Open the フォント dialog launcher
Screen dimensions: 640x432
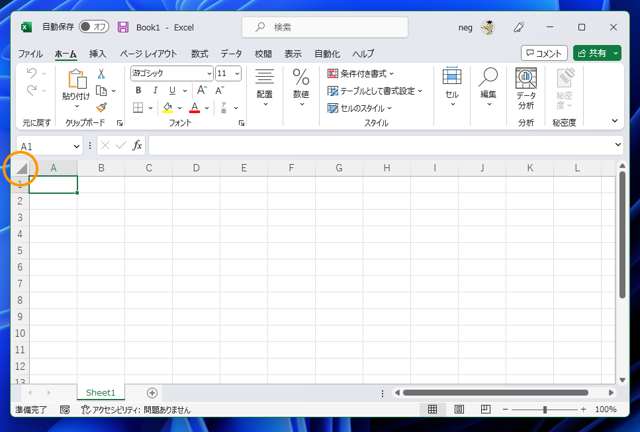pos(242,123)
